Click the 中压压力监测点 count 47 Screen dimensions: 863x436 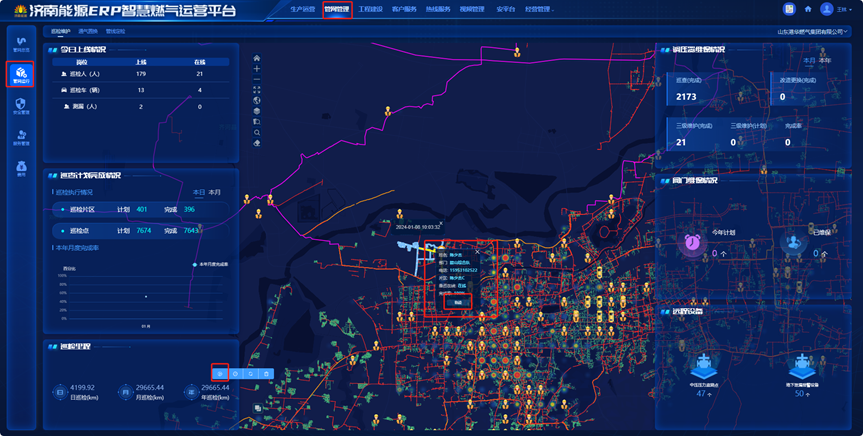click(x=701, y=394)
